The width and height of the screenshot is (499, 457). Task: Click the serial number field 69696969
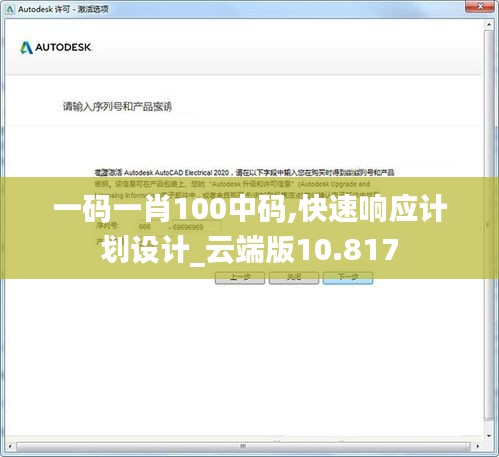pyautogui.click(x=196, y=227)
